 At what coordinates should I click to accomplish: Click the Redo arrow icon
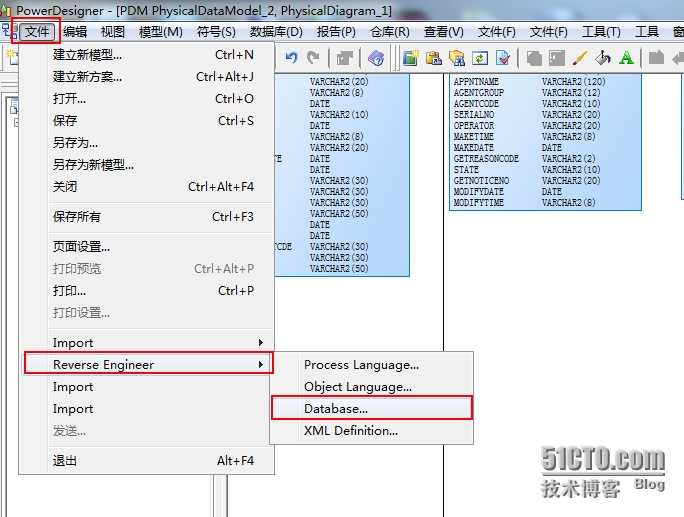coord(313,57)
